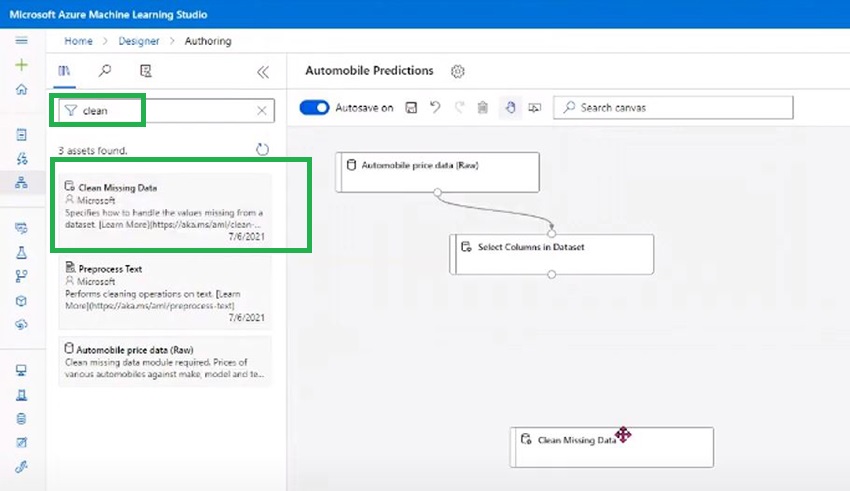The image size is (850, 491).
Task: Open Datastores cylinder icon in sidebar
Action: (21, 418)
